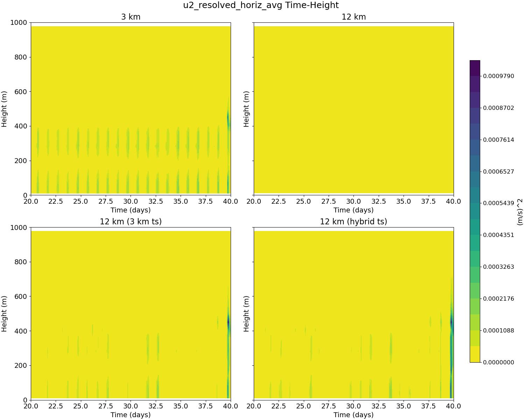
Task: Click the top-right "12 km" subplot title
Action: point(353,17)
